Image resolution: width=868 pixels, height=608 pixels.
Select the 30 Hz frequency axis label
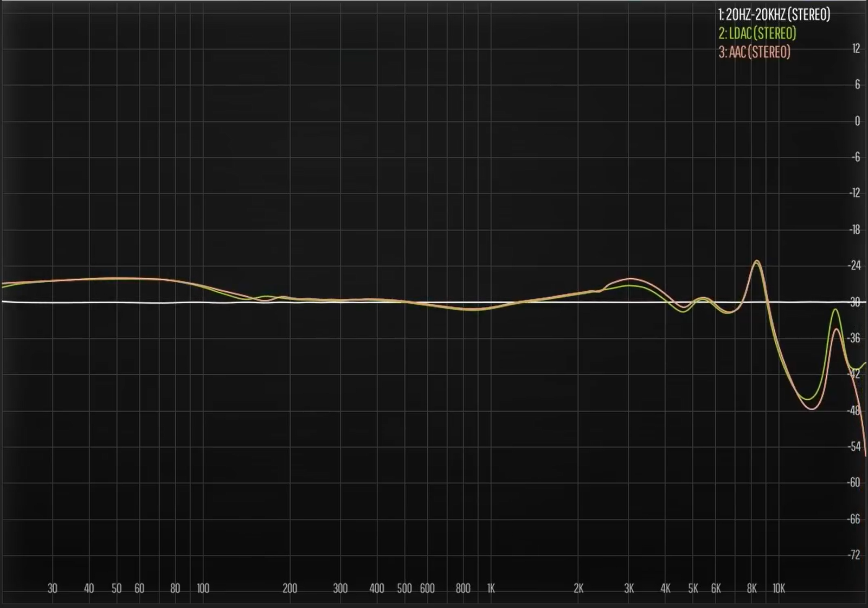[x=52, y=588]
